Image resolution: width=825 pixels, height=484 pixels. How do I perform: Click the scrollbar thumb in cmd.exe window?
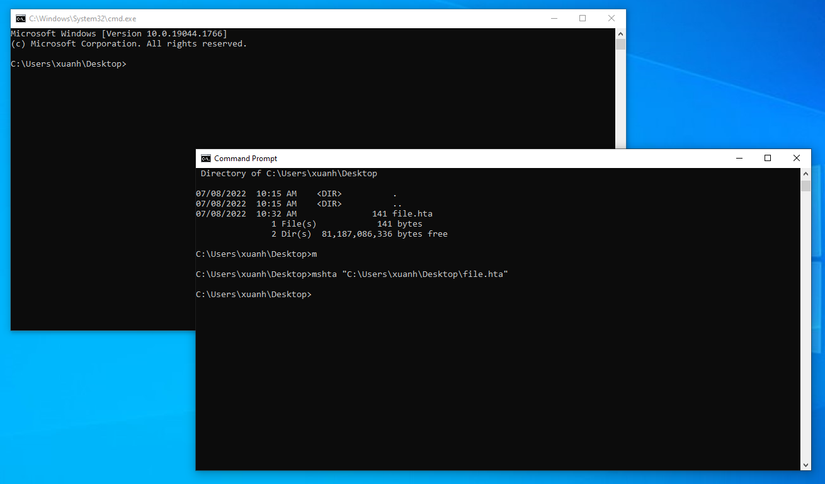click(620, 45)
